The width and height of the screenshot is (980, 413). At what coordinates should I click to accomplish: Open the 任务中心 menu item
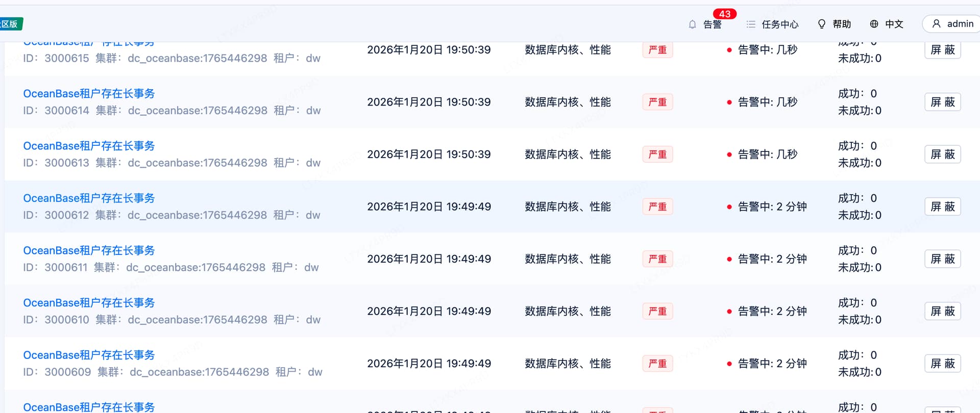tap(780, 24)
